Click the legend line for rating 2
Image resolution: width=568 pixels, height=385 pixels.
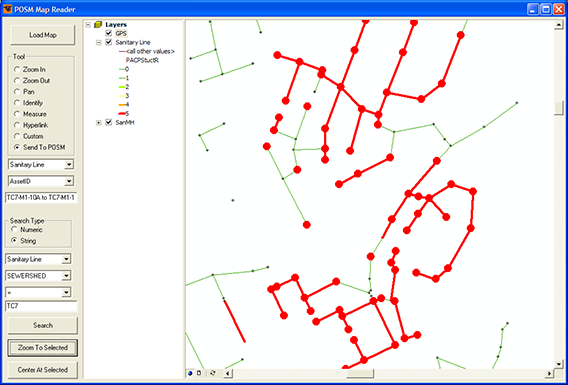pos(122,87)
